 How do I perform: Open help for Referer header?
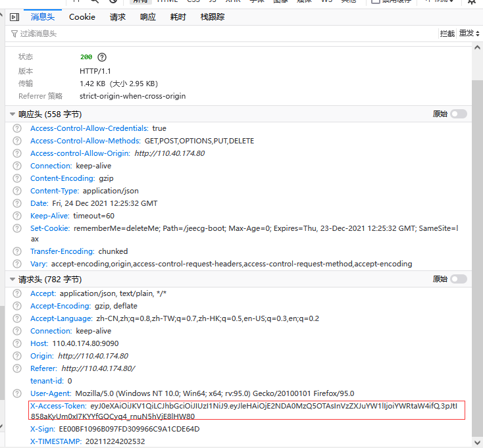click(17, 368)
